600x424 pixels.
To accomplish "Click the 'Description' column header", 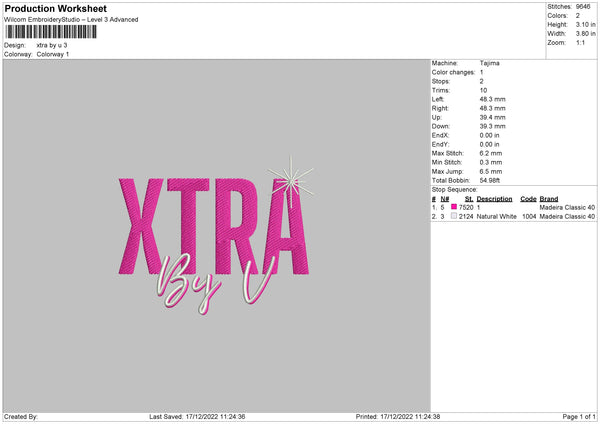I will (494, 199).
